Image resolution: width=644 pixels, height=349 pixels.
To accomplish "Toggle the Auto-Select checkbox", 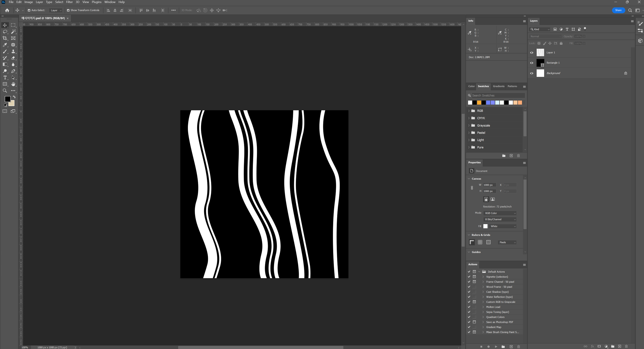I will (x=29, y=10).
